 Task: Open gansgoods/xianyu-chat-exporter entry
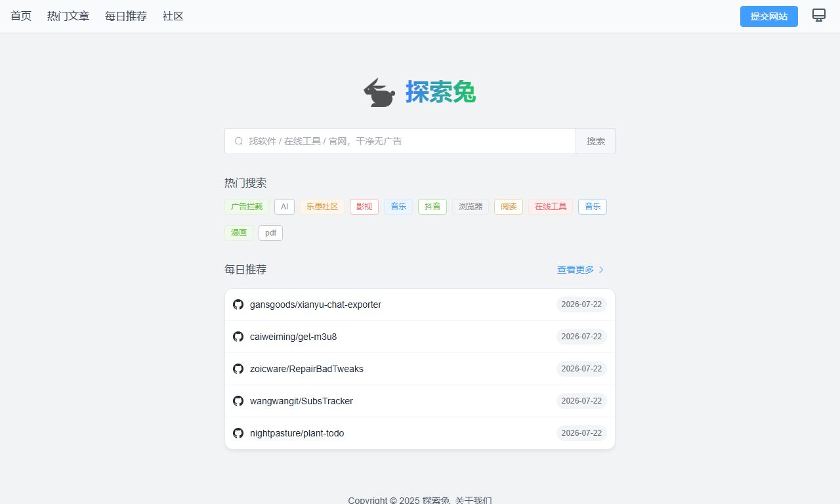tap(420, 304)
